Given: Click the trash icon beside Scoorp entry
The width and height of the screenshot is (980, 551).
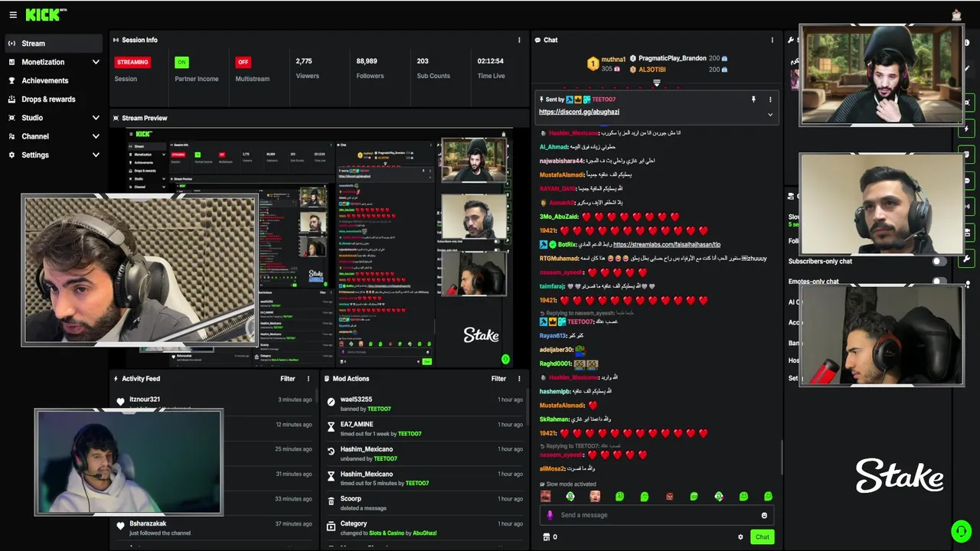Looking at the screenshot, I should (x=331, y=500).
